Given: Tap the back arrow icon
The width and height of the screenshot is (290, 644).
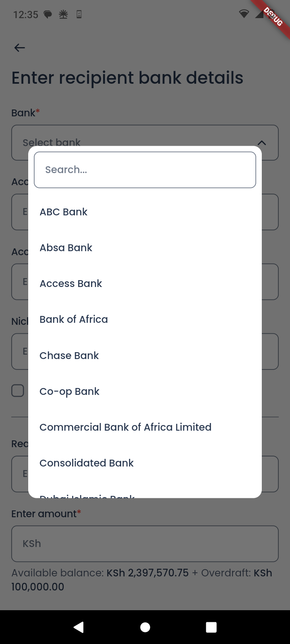Looking at the screenshot, I should pyautogui.click(x=19, y=48).
